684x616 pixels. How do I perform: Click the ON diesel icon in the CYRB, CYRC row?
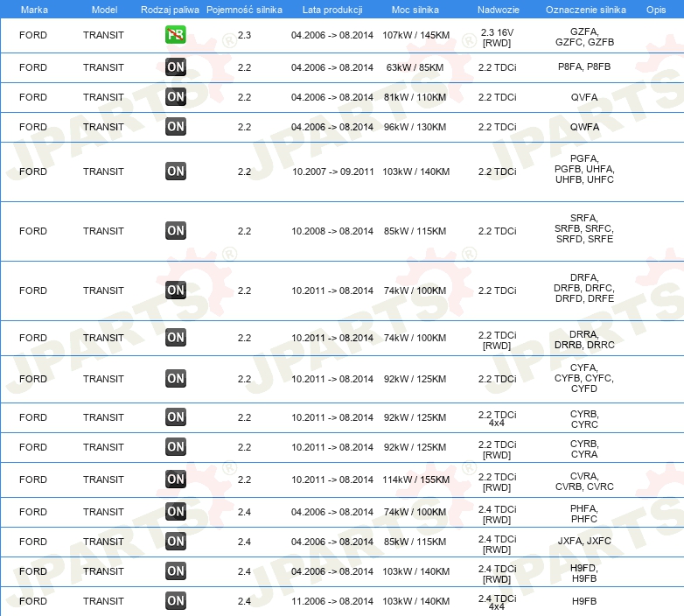click(176, 417)
